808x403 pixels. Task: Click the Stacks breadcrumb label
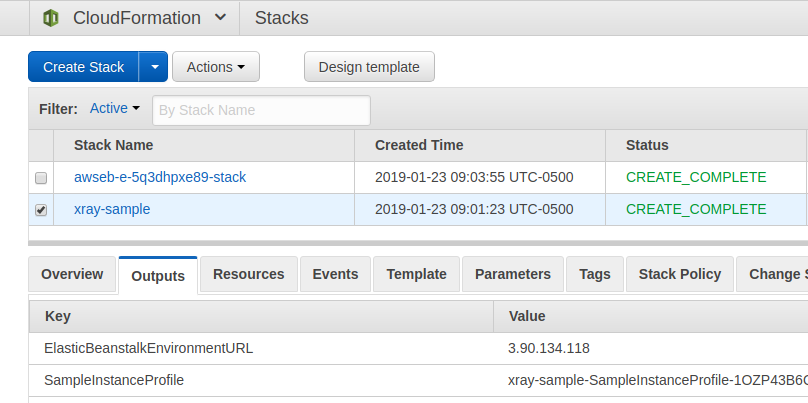(x=281, y=18)
